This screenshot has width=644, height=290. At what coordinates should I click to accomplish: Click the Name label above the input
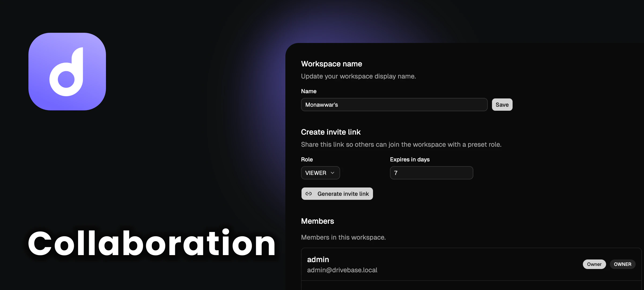pyautogui.click(x=308, y=91)
